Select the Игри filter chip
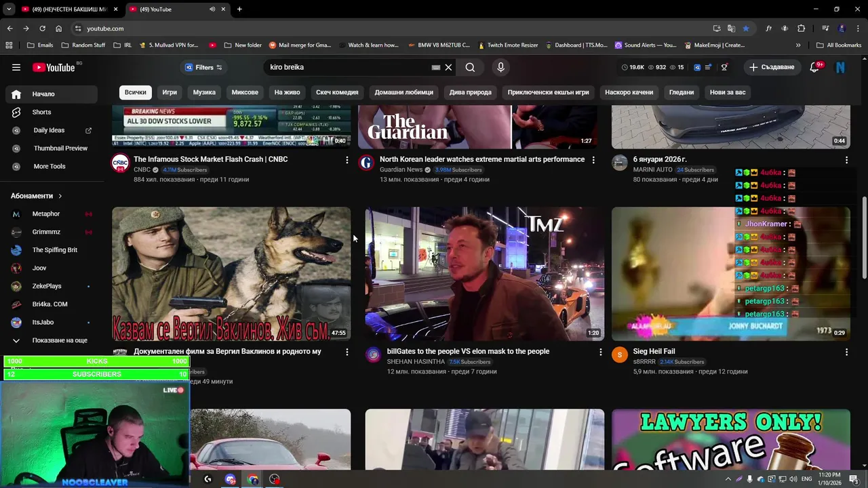 coord(170,92)
